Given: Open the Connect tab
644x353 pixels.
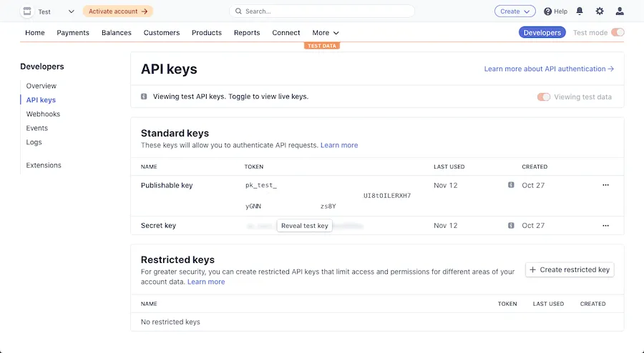Looking at the screenshot, I should coord(286,32).
